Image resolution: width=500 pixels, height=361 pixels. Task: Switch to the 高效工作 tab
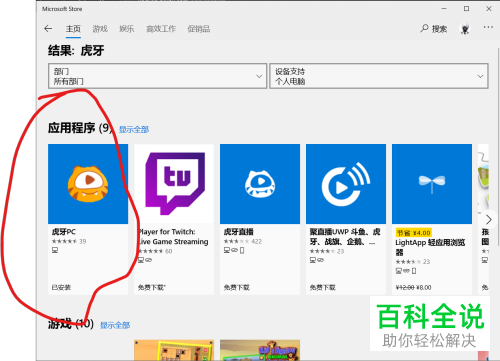[161, 29]
